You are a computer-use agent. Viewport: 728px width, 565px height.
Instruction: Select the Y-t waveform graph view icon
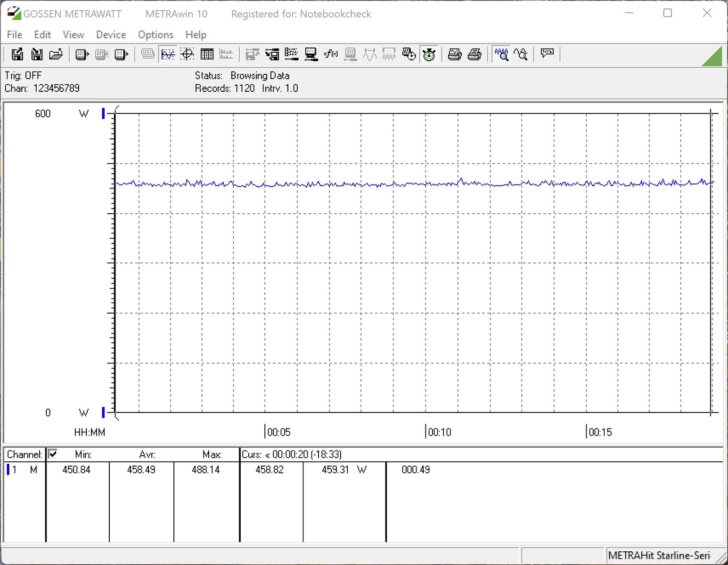pos(168,55)
